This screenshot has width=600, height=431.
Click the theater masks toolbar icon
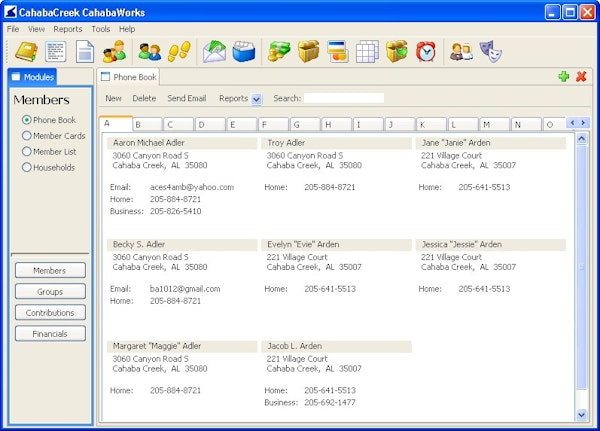point(490,51)
